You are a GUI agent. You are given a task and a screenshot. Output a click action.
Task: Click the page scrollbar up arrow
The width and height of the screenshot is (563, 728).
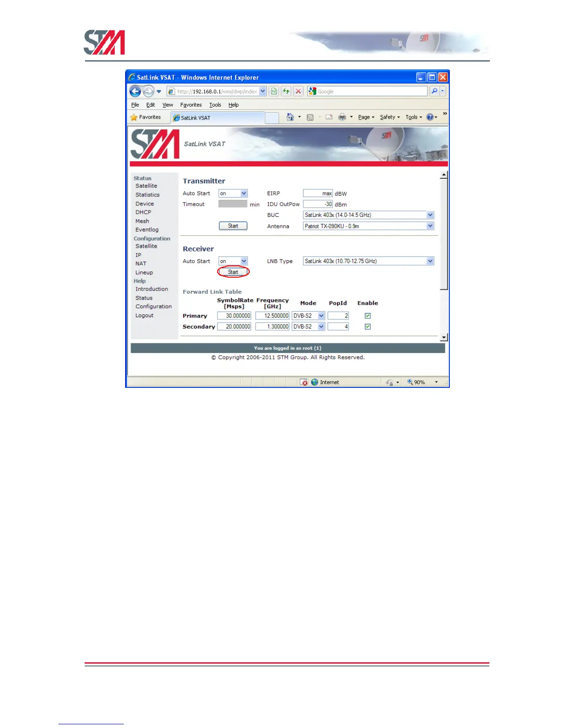[x=444, y=175]
